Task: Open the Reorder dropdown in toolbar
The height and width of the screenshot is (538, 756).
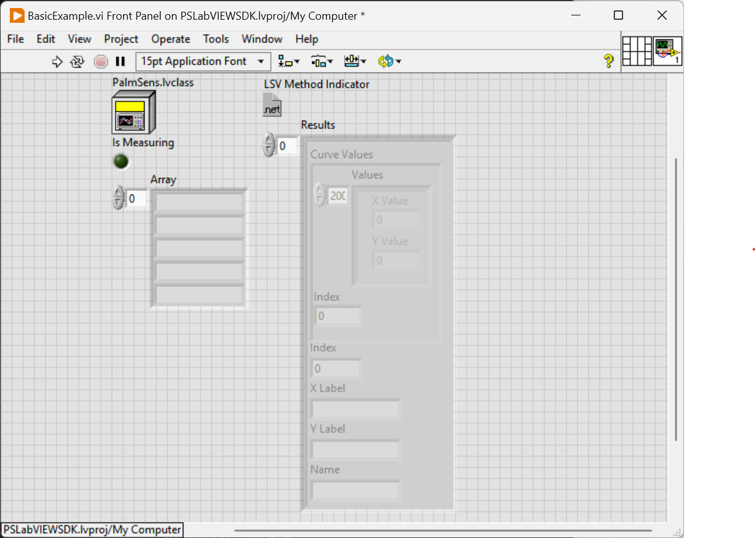Action: tap(389, 62)
